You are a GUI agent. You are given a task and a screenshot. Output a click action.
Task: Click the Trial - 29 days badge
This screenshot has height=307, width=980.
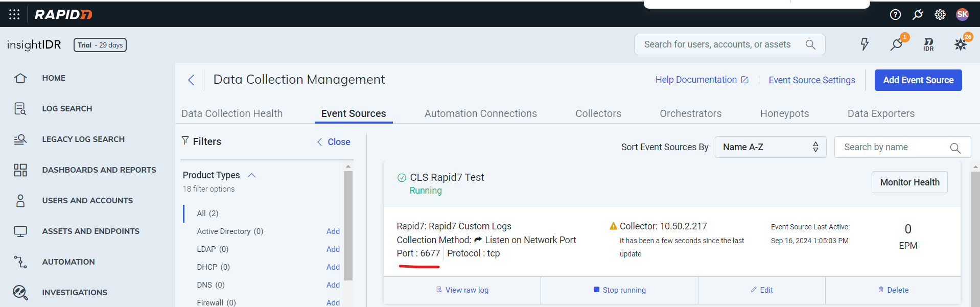coord(100,45)
